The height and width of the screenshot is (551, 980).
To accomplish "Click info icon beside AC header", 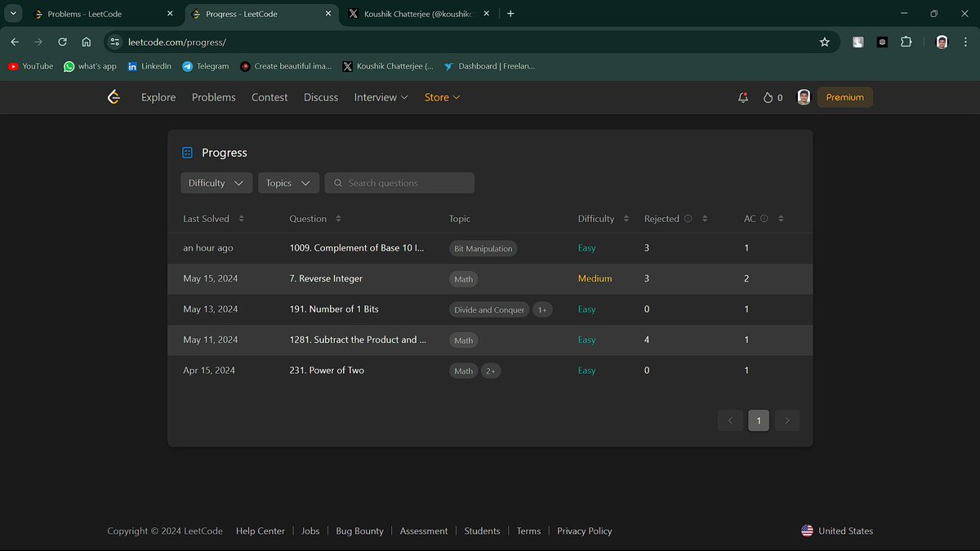I will (764, 219).
